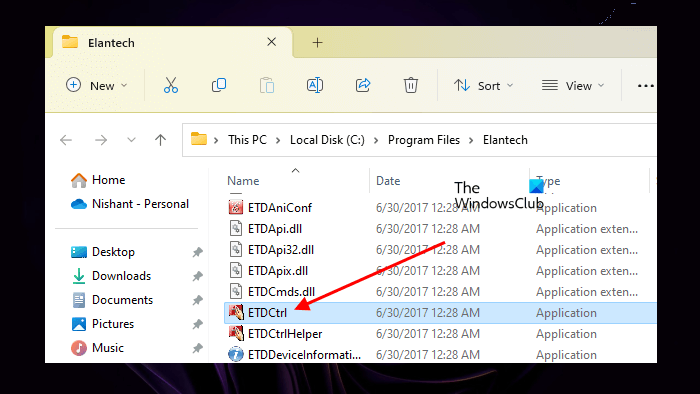700x394 pixels.
Task: Navigate to Program Files breadcrumb
Action: (x=424, y=140)
